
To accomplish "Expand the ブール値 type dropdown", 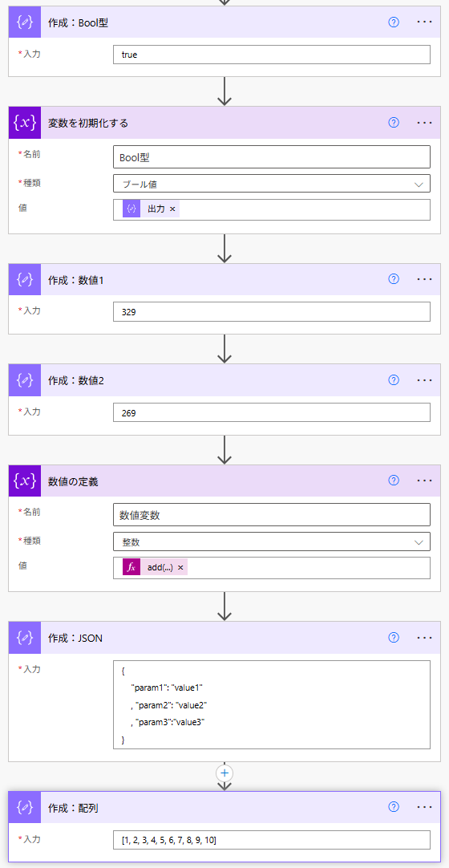I will [x=272, y=185].
